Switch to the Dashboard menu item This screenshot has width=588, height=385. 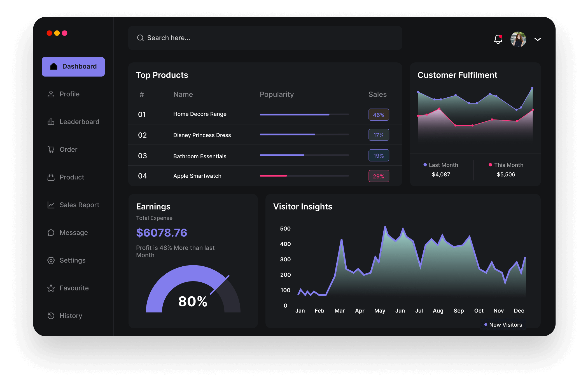pyautogui.click(x=73, y=66)
